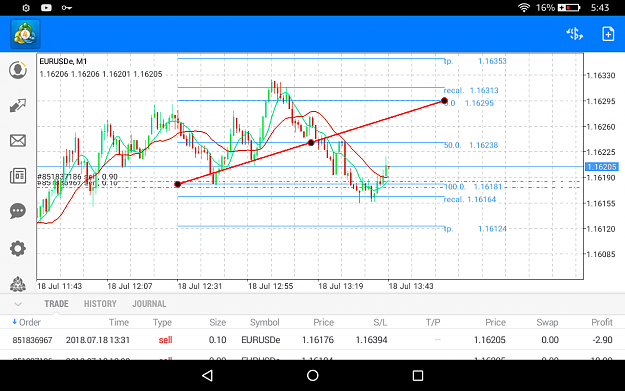Sort trades by the Size column header
The image size is (625, 391).
click(x=218, y=322)
